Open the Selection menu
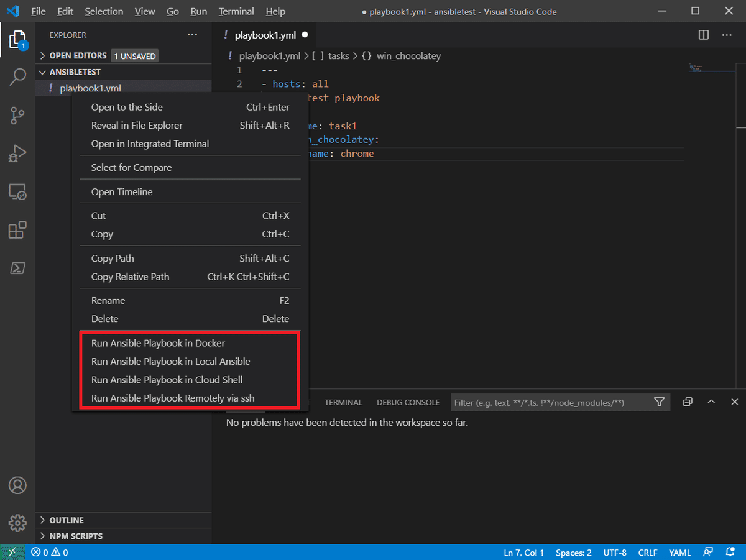 pyautogui.click(x=104, y=11)
